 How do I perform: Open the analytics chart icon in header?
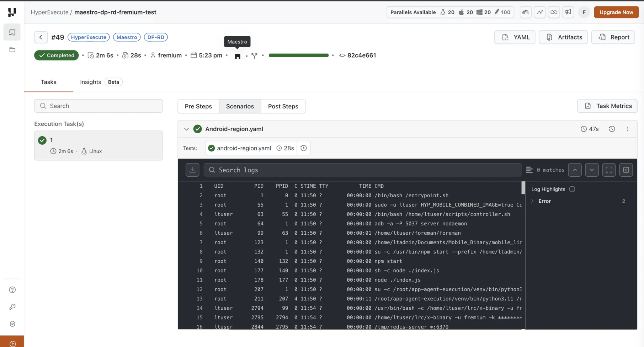coord(540,12)
